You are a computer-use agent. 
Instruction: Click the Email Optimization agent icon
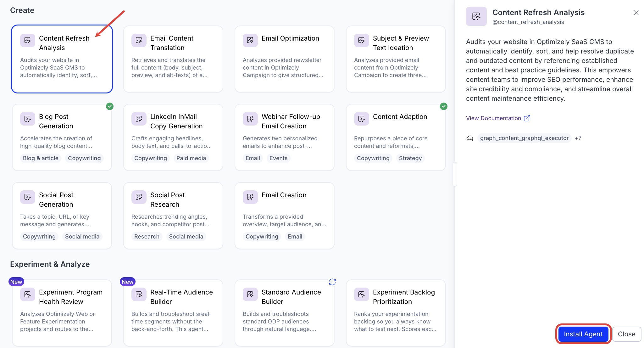point(250,40)
